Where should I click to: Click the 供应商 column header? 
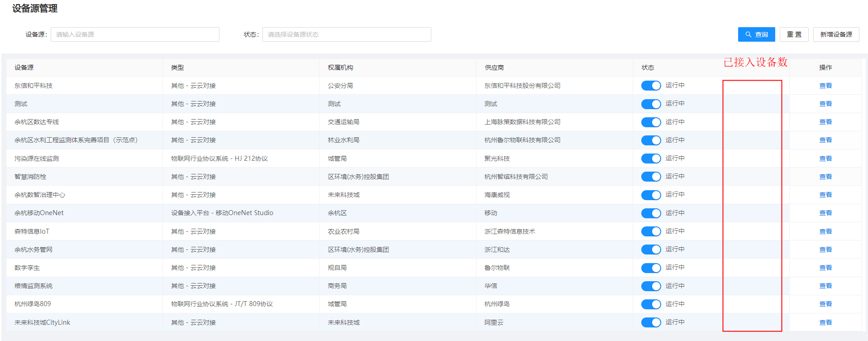tap(494, 67)
